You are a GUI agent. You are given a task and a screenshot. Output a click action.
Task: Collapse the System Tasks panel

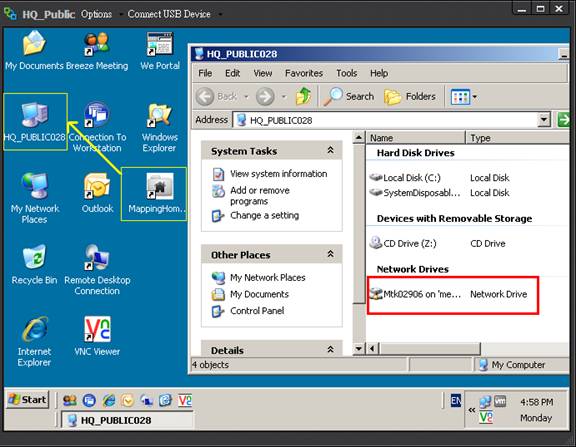(x=330, y=150)
